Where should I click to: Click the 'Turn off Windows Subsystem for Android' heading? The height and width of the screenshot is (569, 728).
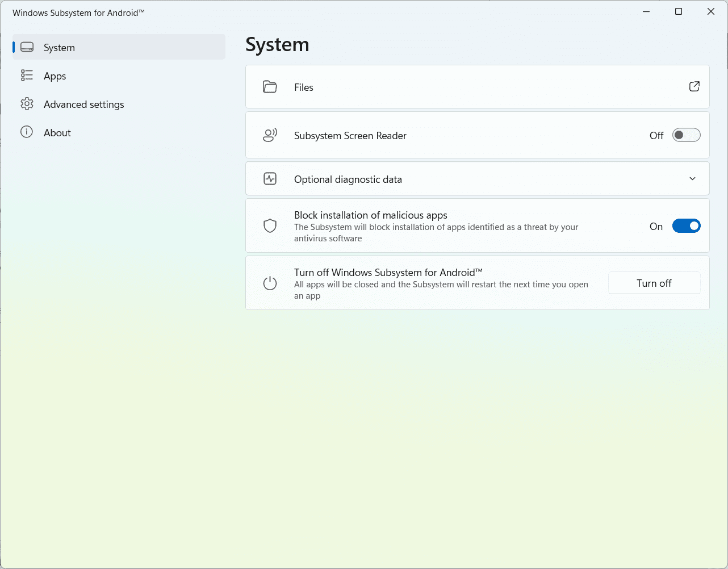click(388, 273)
